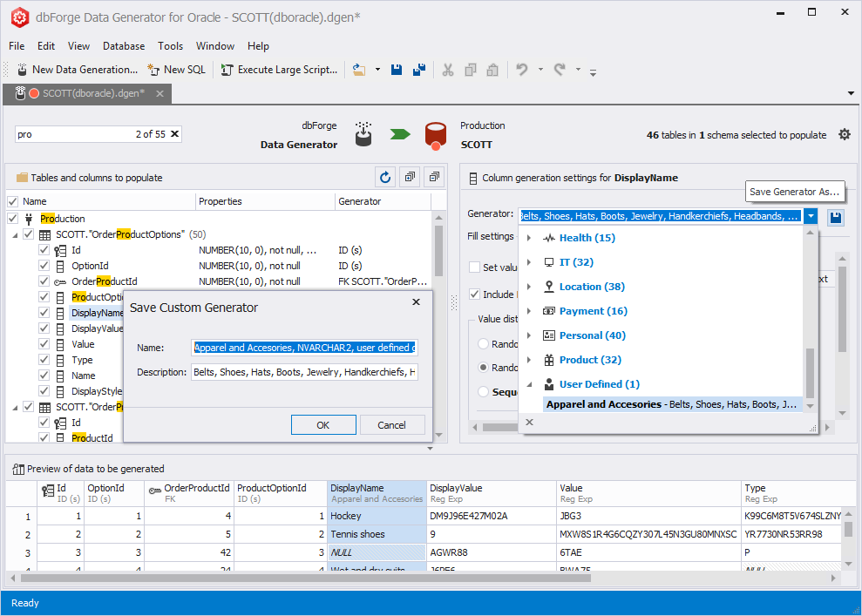862x616 pixels.
Task: Toggle the Value column checkbox
Action: pyautogui.click(x=44, y=344)
